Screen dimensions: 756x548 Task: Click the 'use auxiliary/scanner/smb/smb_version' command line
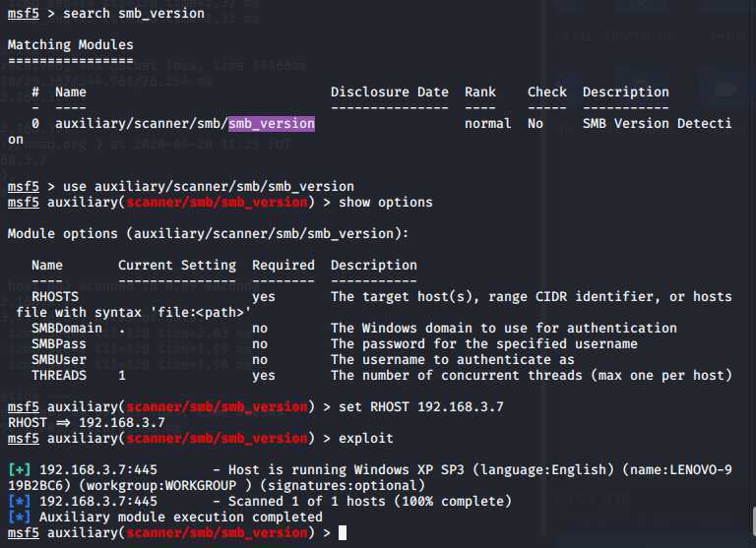(x=209, y=187)
